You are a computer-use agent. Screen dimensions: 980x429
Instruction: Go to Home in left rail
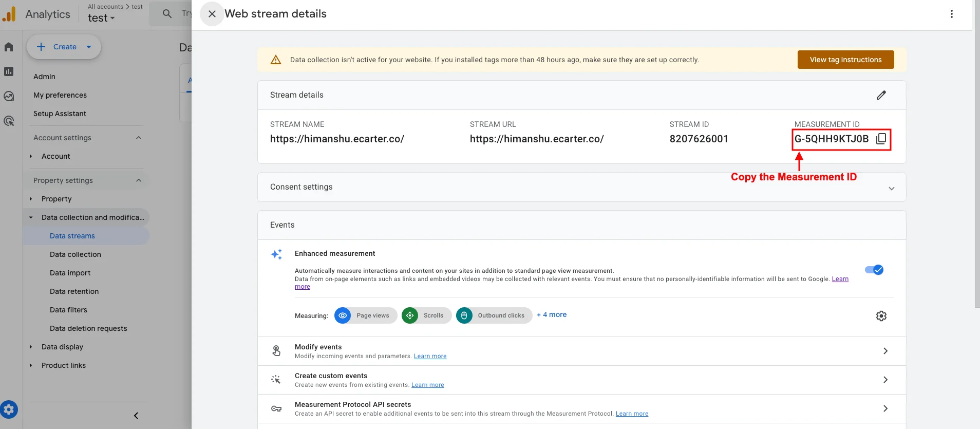pos(9,47)
